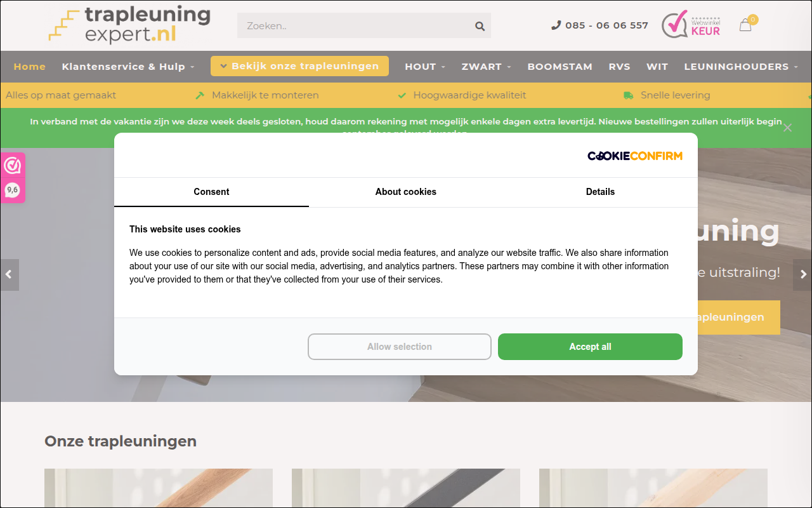
Task: Expand the LEUNINGHOUDERS dropdown
Action: [x=741, y=66]
